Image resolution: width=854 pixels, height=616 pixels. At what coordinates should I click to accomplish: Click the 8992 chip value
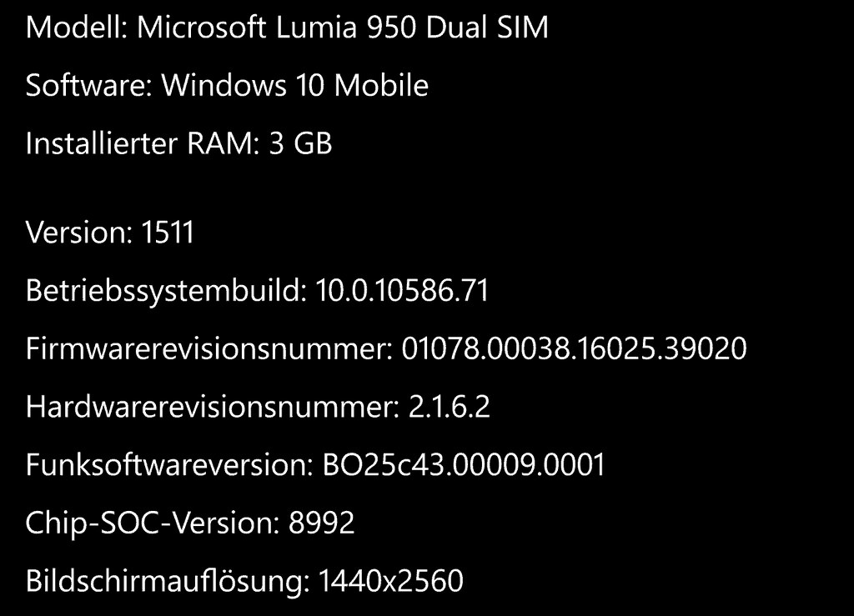(321, 523)
